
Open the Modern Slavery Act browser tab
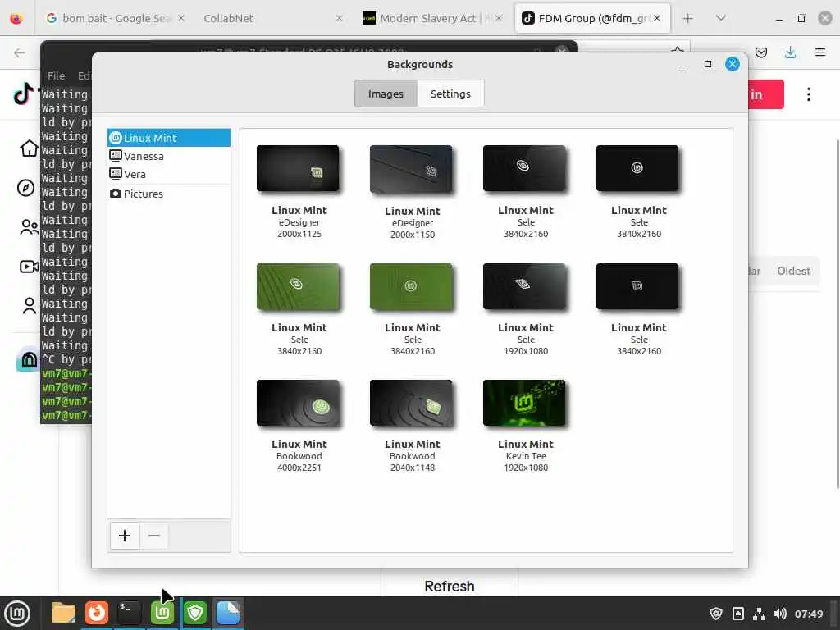click(433, 18)
